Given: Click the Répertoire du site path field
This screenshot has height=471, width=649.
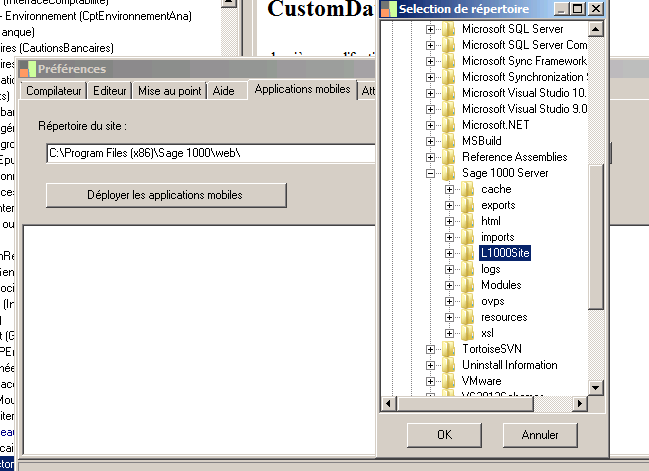Looking at the screenshot, I should [211, 154].
